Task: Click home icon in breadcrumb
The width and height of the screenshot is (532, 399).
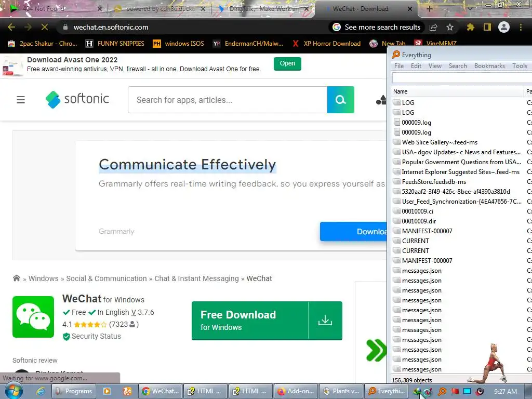Action: point(16,278)
